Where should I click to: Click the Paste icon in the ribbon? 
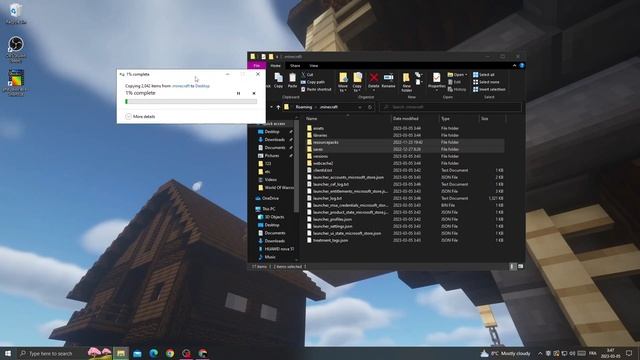[292, 80]
